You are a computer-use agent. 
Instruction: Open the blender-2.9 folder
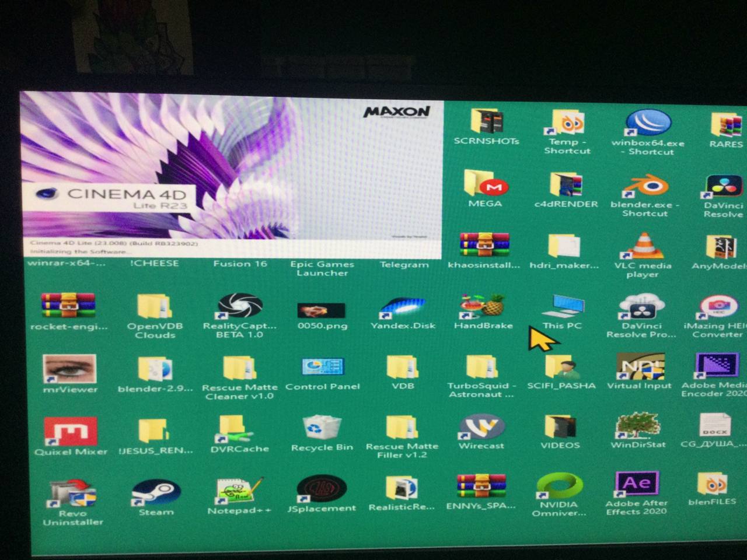click(x=155, y=369)
